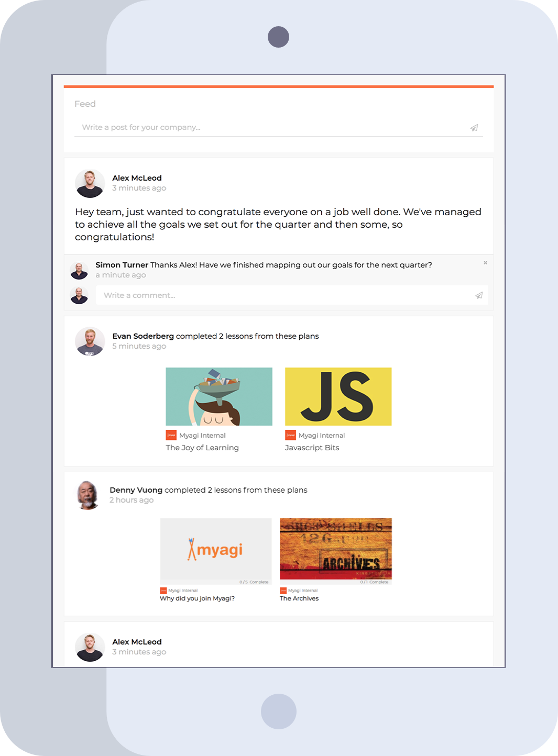Dismiss Simon Turner's comment with the x
558x756 pixels.
[x=485, y=263]
